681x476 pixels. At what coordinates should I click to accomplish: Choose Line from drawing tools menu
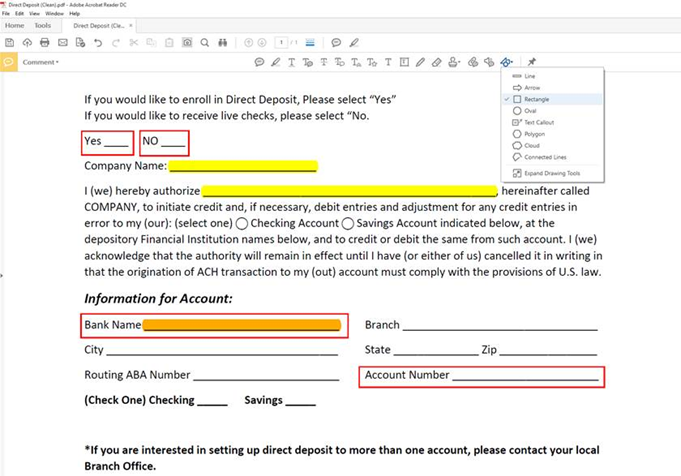[552, 76]
